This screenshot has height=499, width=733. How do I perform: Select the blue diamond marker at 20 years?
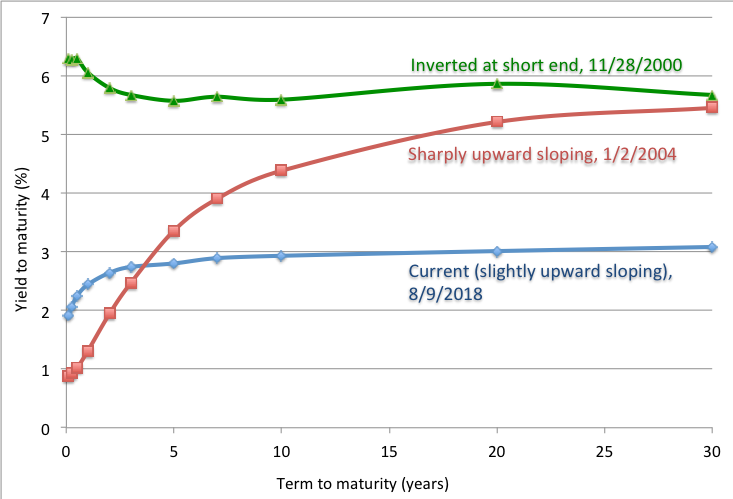[497, 251]
